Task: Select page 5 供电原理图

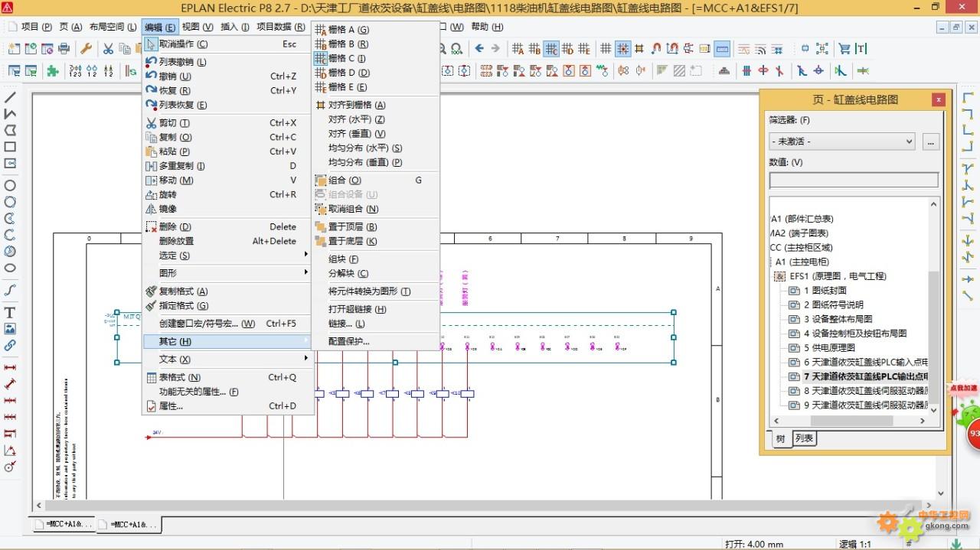Action: [x=829, y=348]
